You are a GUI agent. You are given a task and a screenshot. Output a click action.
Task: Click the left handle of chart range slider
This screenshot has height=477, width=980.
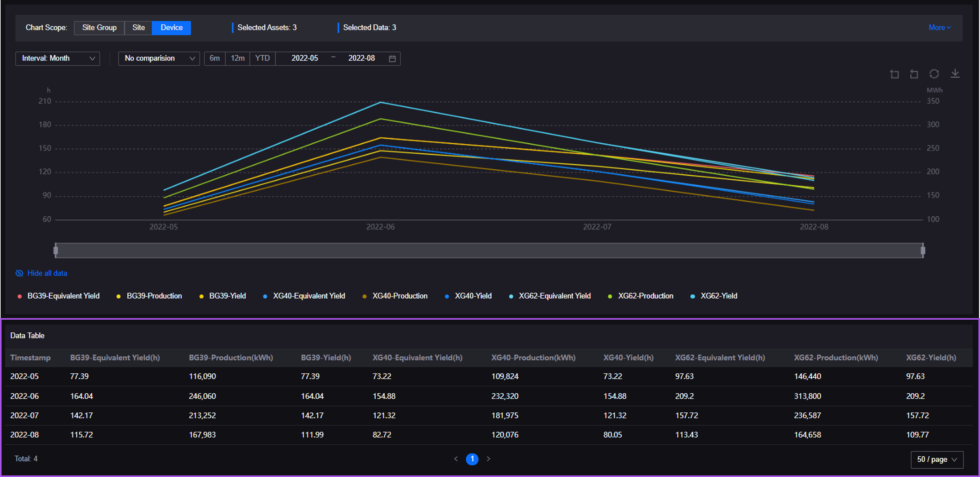(56, 250)
